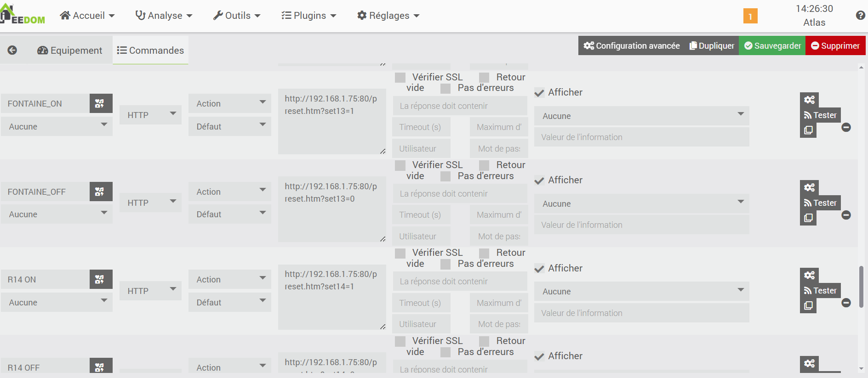
Task: Open the HTTP request type dropdown for R14 ON
Action: pyautogui.click(x=150, y=291)
